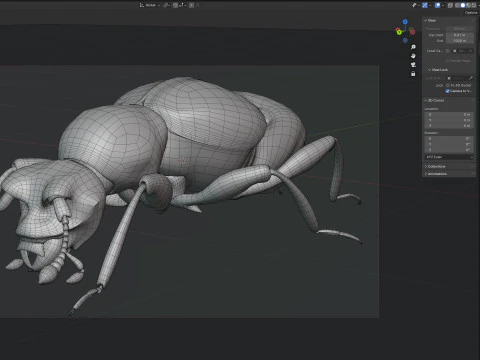Screen dimensions: 480x360
Task: Open the snapping options dropdown
Action: coord(183,5)
